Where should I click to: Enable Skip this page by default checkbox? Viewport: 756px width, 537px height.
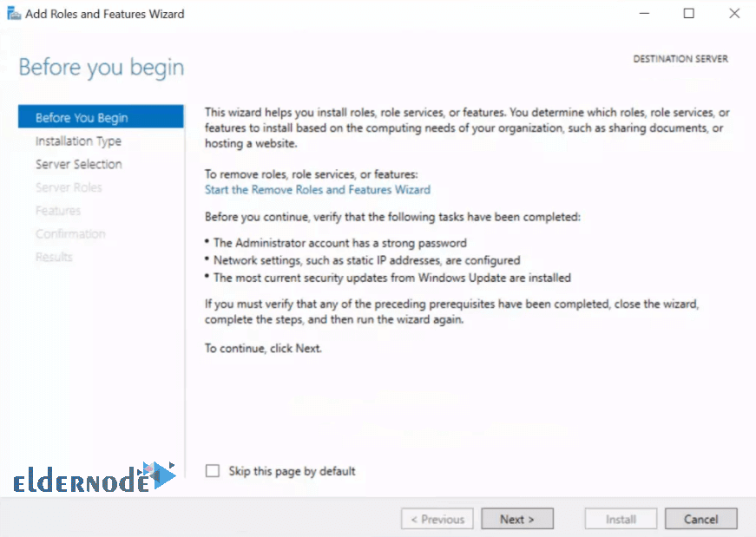(x=212, y=471)
